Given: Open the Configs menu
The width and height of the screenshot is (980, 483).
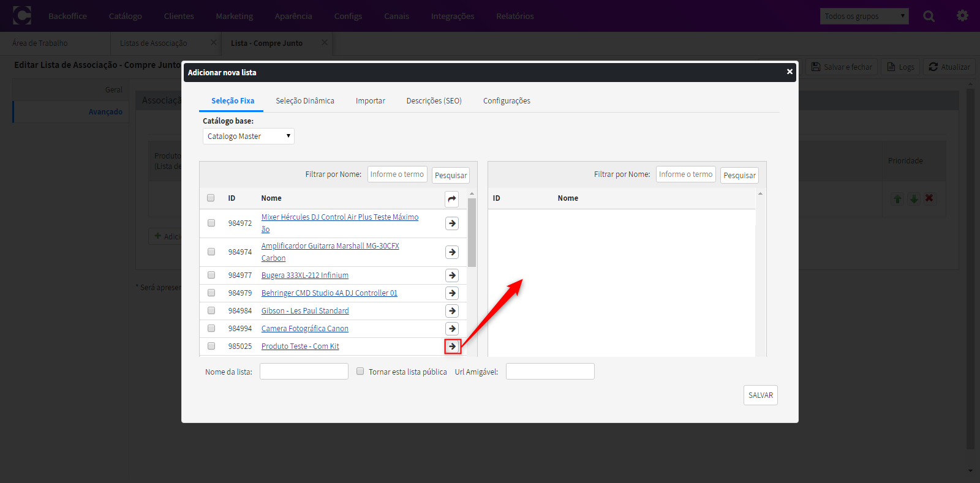Looking at the screenshot, I should [x=348, y=16].
